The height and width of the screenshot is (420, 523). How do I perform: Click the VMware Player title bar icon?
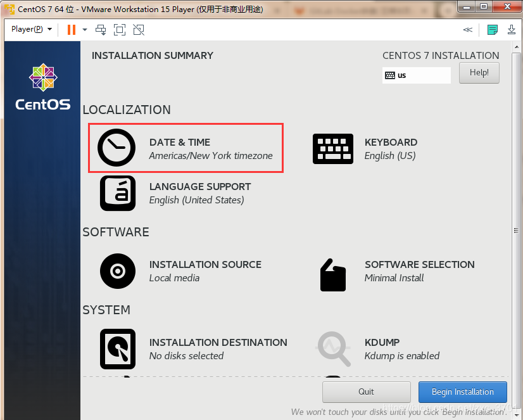pyautogui.click(x=9, y=9)
